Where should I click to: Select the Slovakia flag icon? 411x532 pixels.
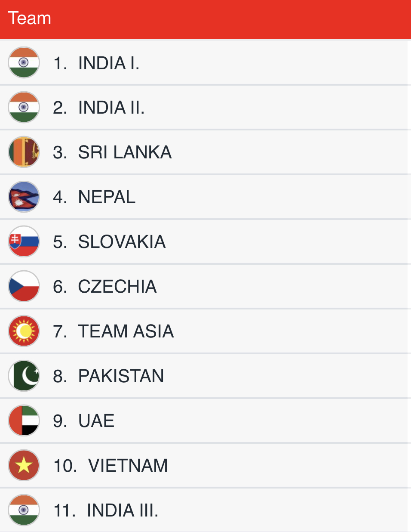coord(24,241)
